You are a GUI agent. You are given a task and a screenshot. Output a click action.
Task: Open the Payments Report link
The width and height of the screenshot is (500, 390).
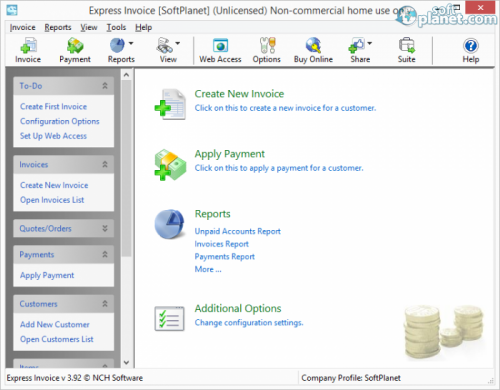225,257
